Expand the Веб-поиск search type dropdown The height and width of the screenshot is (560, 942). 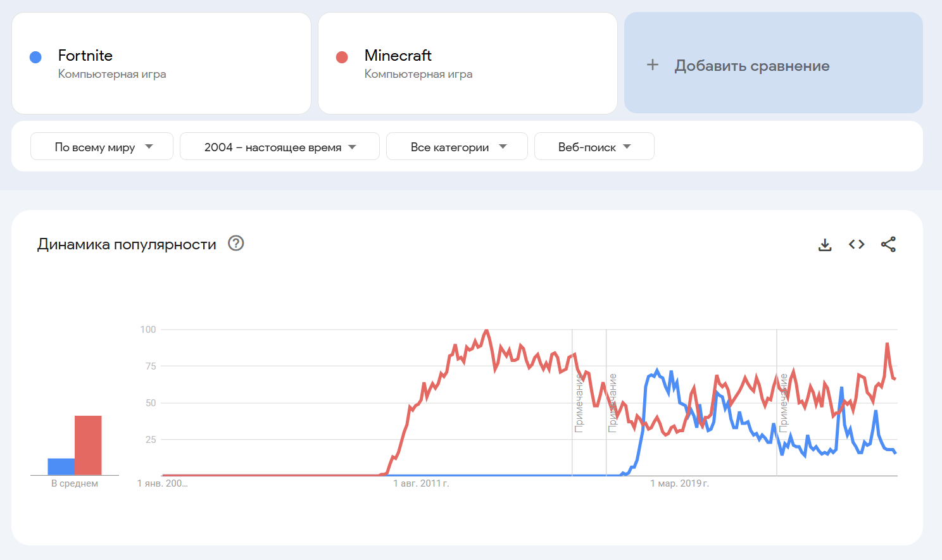(594, 147)
